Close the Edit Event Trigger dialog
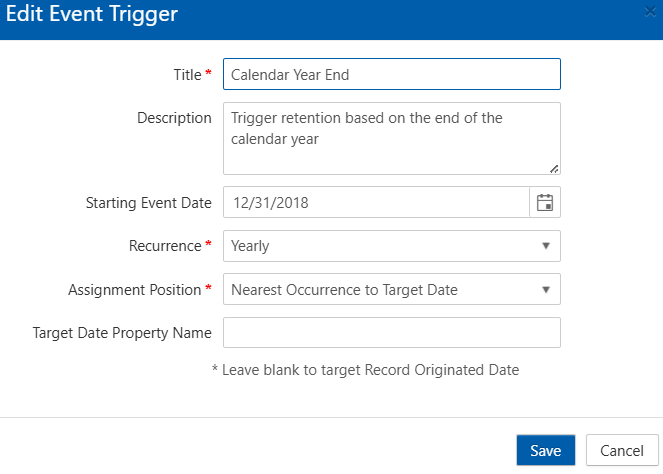This screenshot has width=663, height=474. click(651, 14)
